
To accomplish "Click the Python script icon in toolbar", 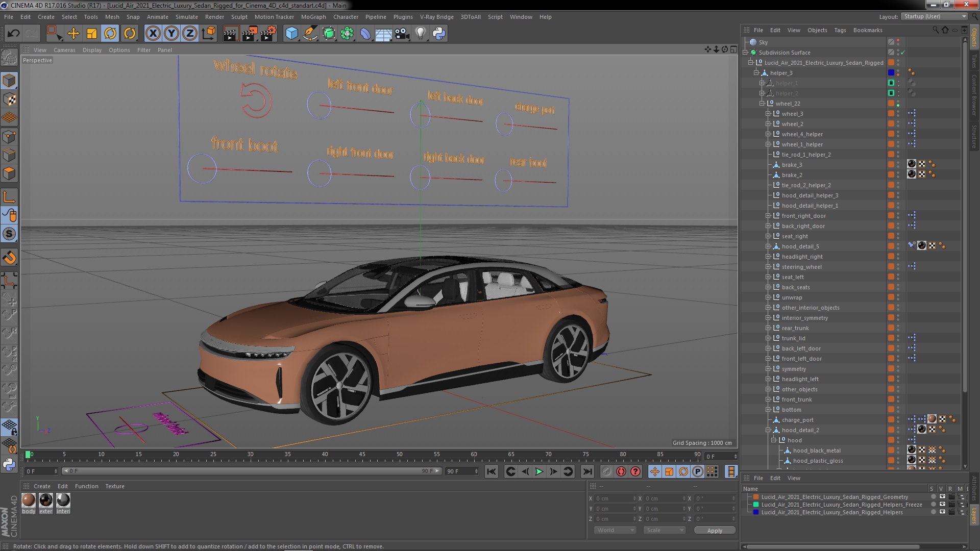I will (439, 34).
